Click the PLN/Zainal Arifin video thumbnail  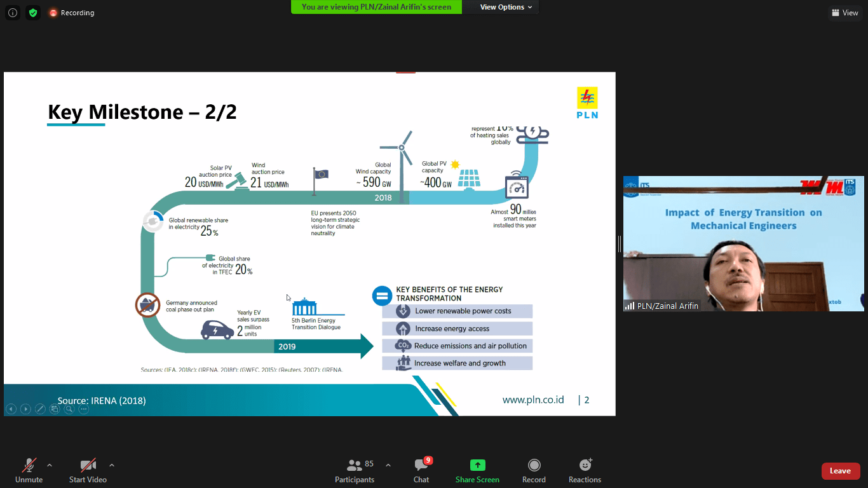(x=743, y=243)
